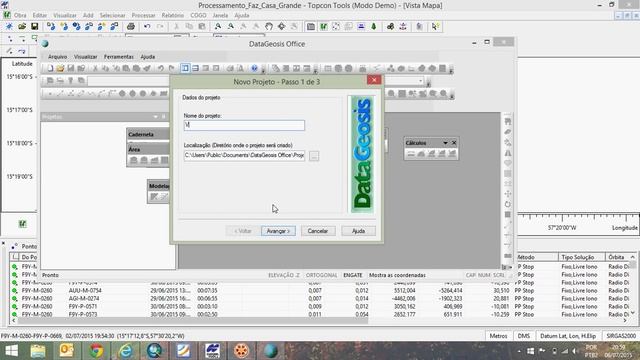Click the Save disk icon in Topcon Tools
Viewport: 640px width, 360px height.
[x=35, y=27]
